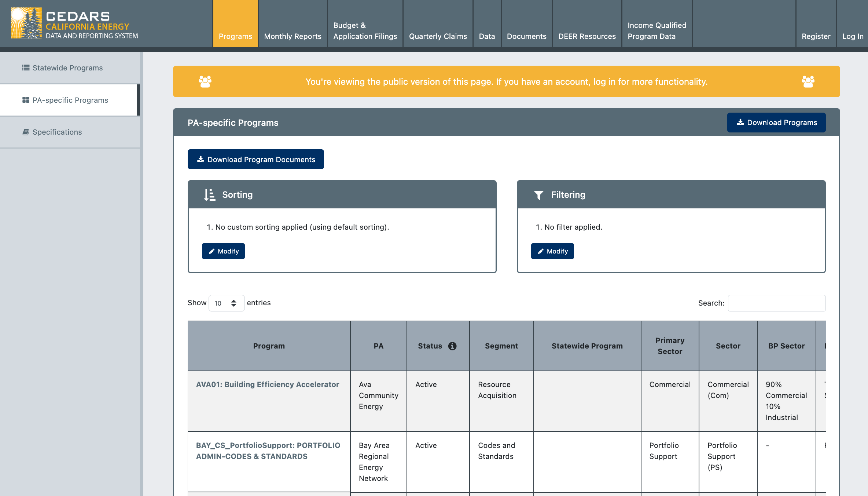Click 'No filter applied.' text

[x=573, y=227]
